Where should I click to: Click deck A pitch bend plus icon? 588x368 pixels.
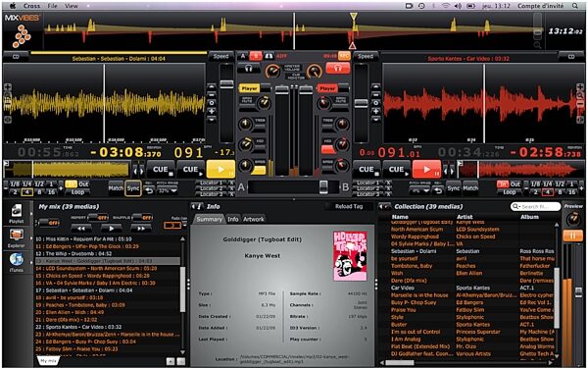coord(212,111)
